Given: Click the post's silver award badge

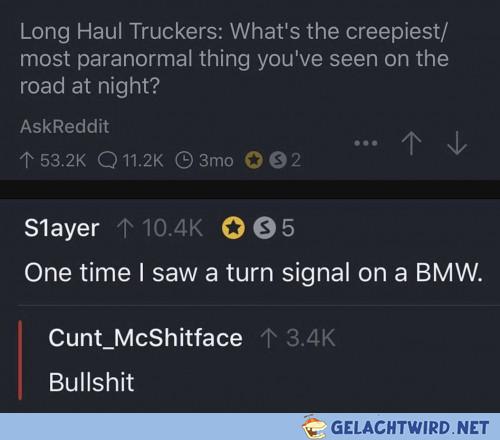Looking at the screenshot, I should pos(278,160).
